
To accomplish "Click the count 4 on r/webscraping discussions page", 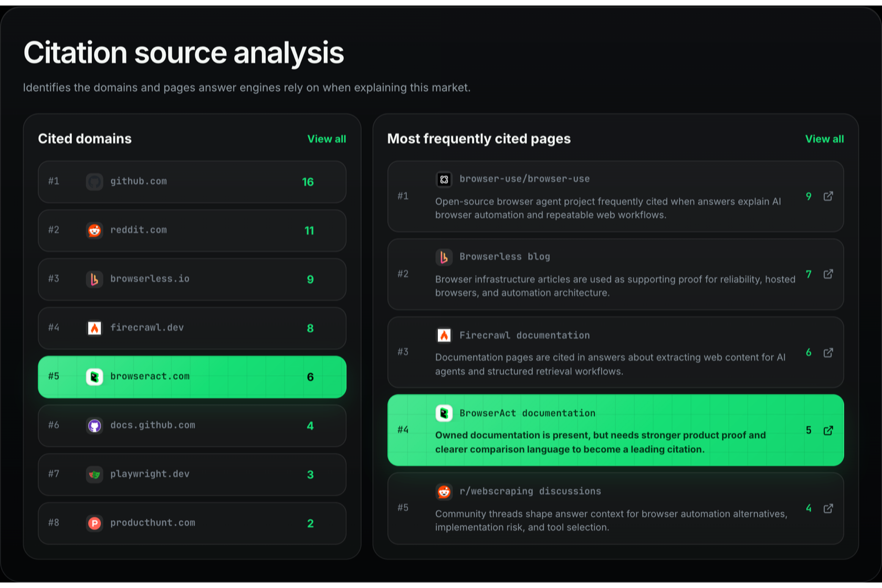I will (808, 508).
